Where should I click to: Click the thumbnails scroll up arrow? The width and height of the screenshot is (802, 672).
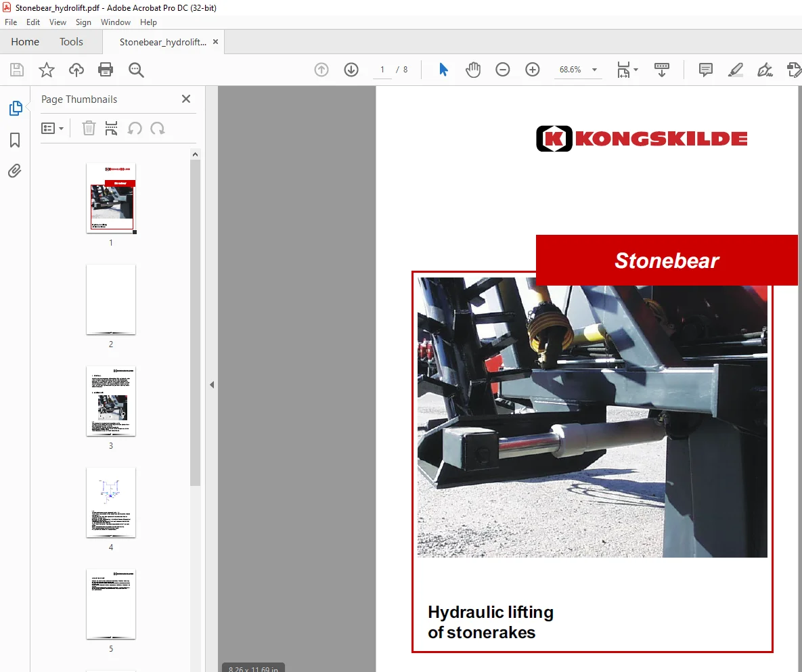point(195,154)
